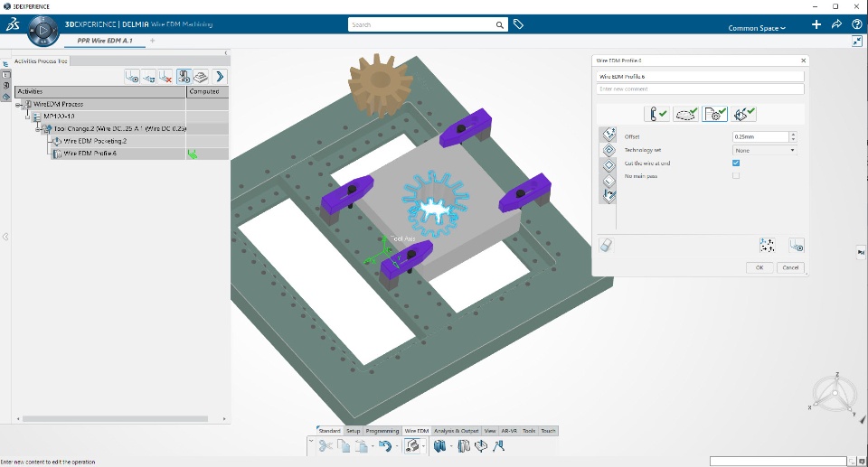Open the wire tool tab with green check

[657, 114]
